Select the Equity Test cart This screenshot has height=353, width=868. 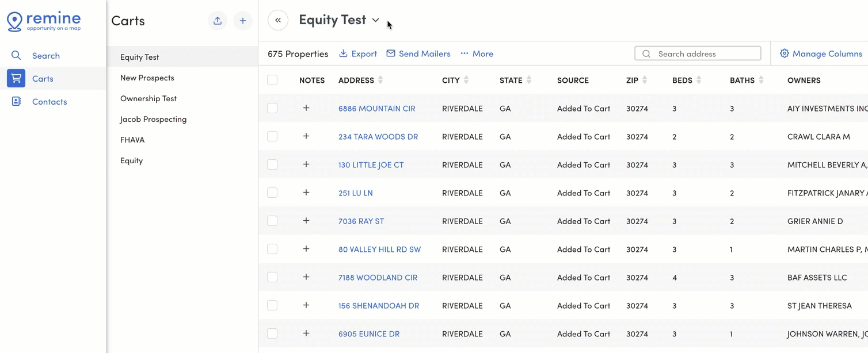tap(182, 57)
